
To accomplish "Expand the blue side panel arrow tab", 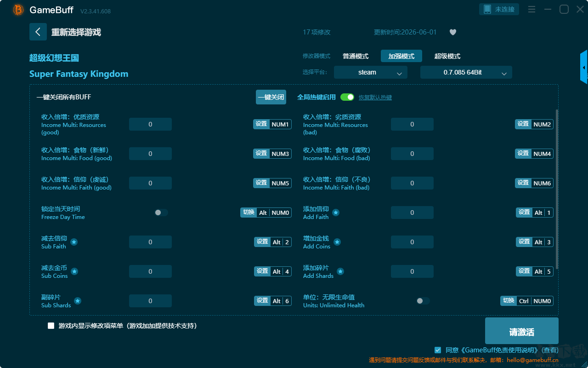I will 584,67.
